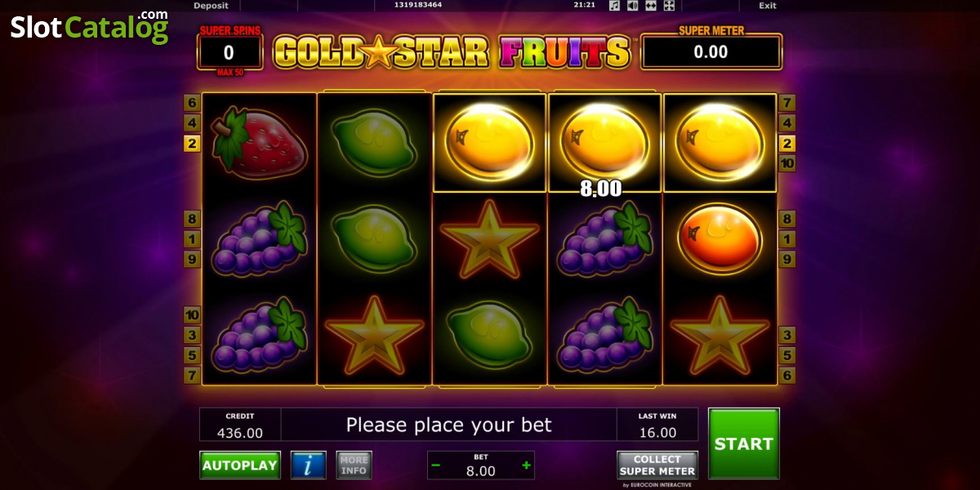The height and width of the screenshot is (490, 980).
Task: Open the Deposit menu item
Action: tap(211, 6)
